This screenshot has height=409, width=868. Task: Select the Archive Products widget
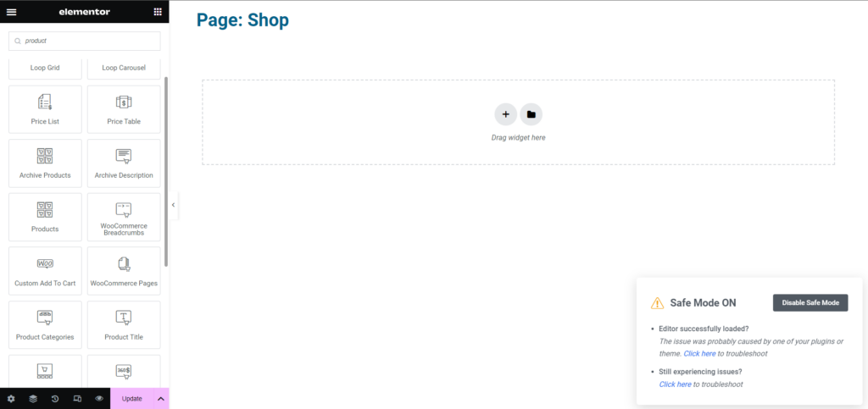pyautogui.click(x=46, y=163)
